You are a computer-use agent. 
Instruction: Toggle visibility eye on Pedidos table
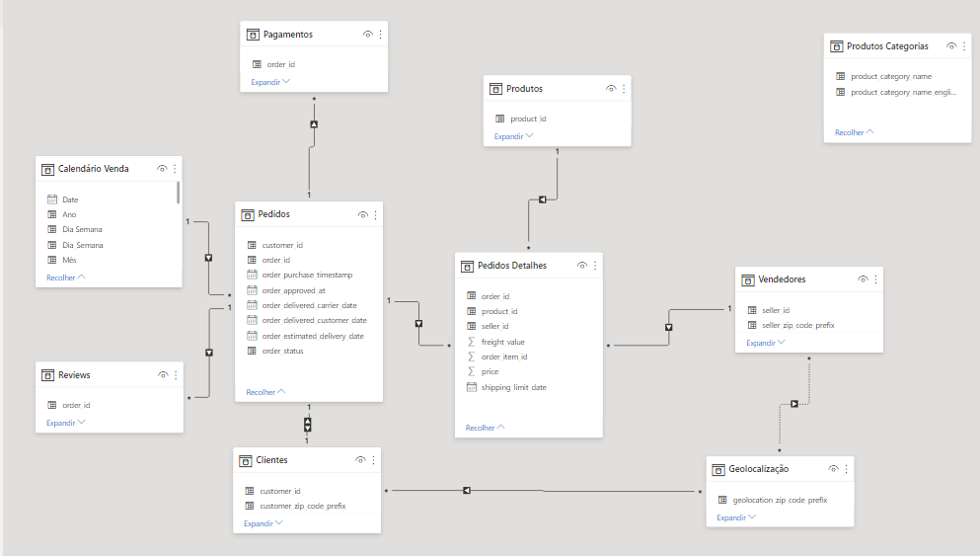[x=362, y=214]
